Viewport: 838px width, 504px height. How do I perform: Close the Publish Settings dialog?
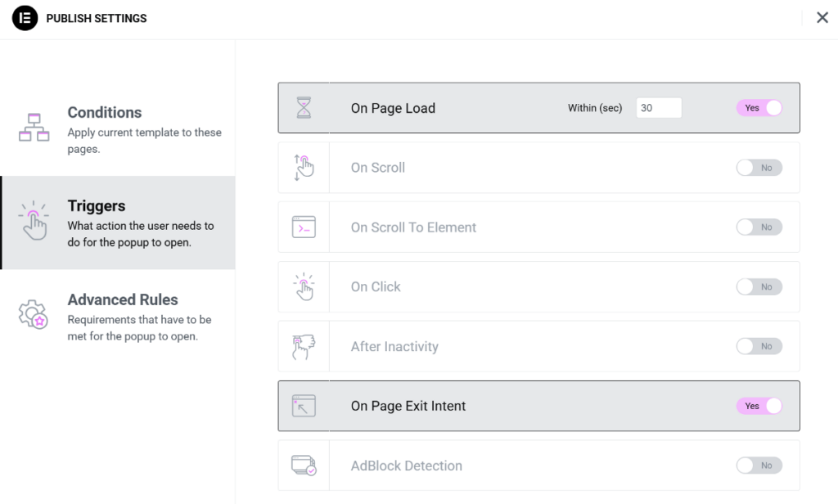(x=822, y=17)
